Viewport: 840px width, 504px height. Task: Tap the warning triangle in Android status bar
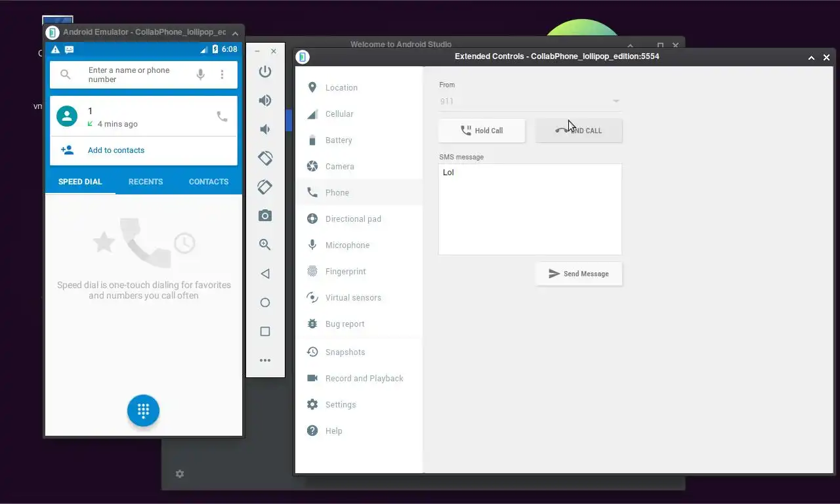55,49
